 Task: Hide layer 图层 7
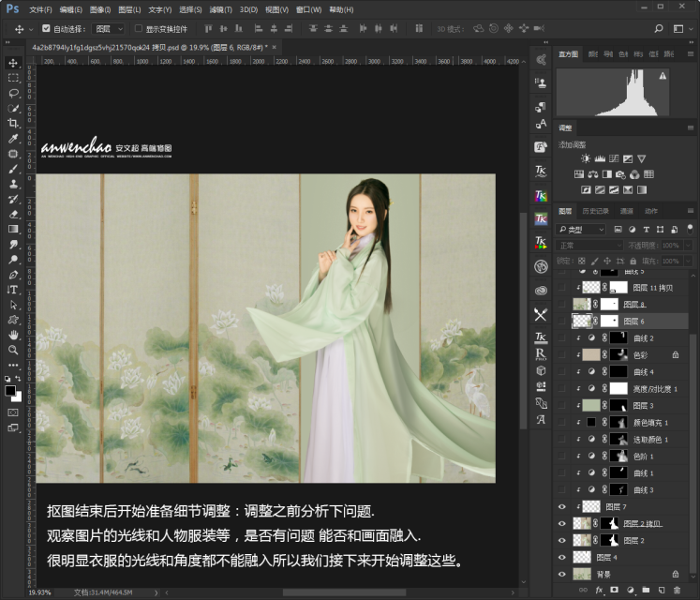pyautogui.click(x=562, y=506)
